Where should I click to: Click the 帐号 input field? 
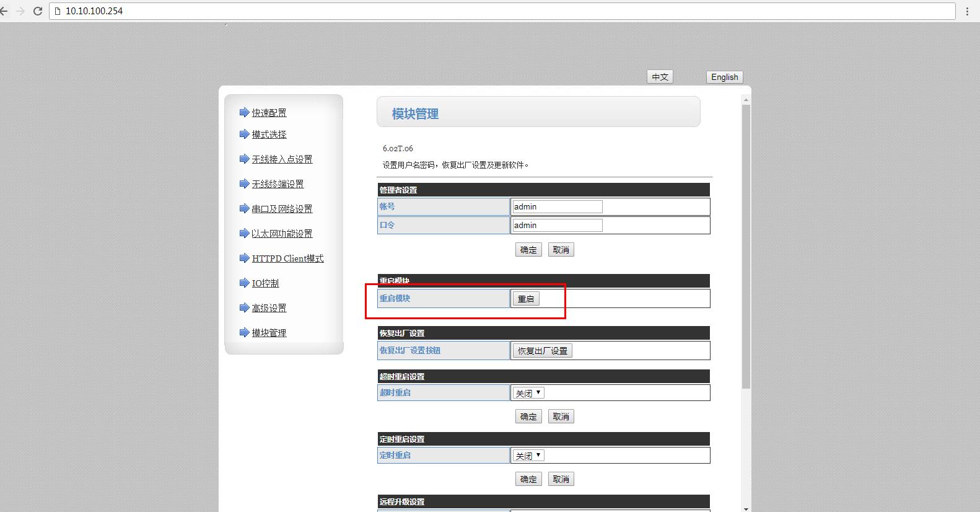click(x=557, y=207)
